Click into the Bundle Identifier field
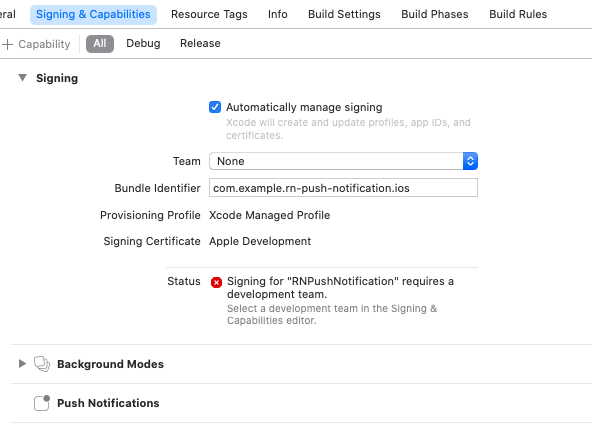The image size is (592, 443). coord(343,188)
